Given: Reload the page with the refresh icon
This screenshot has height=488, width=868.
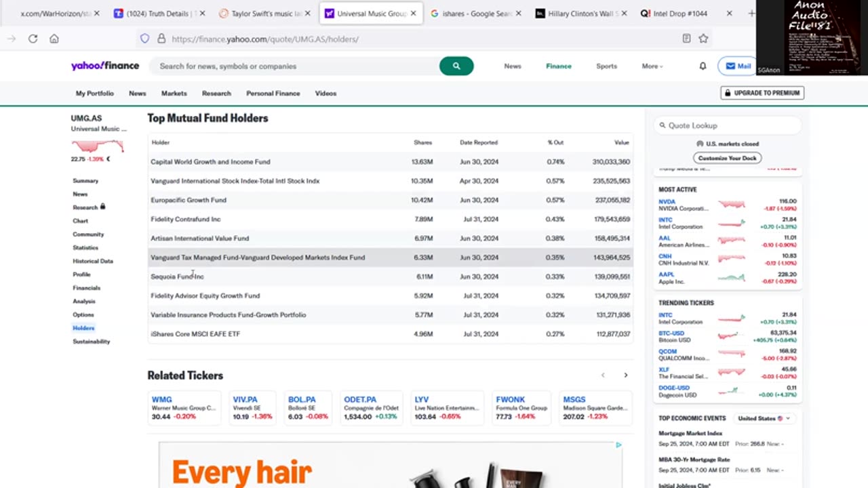Looking at the screenshot, I should click(x=33, y=39).
